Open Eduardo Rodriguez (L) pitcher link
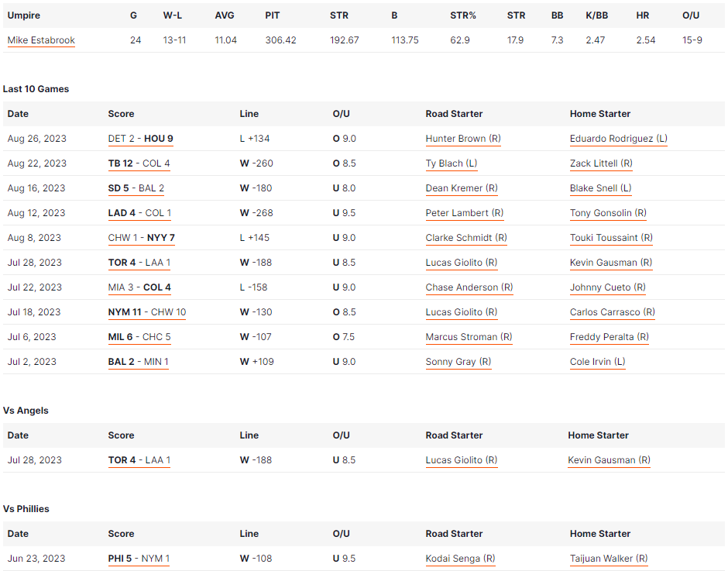 click(619, 139)
